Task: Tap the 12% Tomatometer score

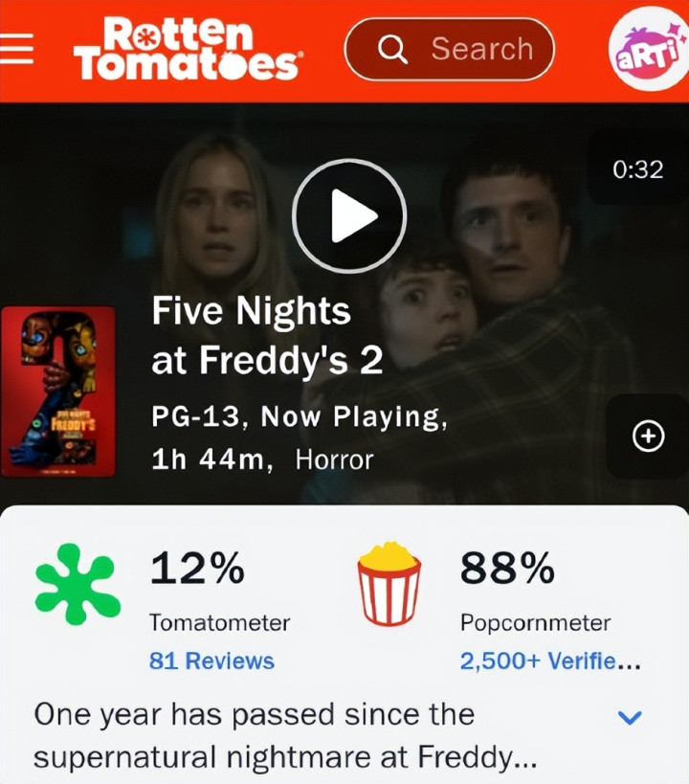Action: coord(196,570)
